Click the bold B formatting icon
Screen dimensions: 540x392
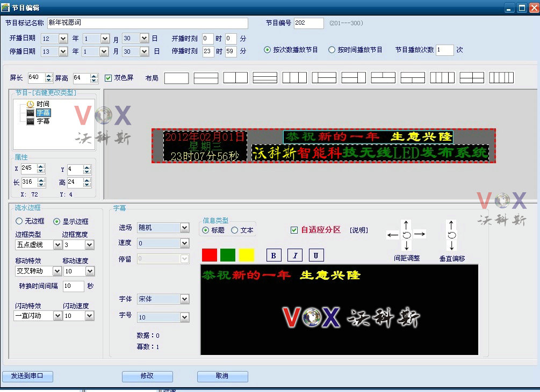(x=274, y=255)
